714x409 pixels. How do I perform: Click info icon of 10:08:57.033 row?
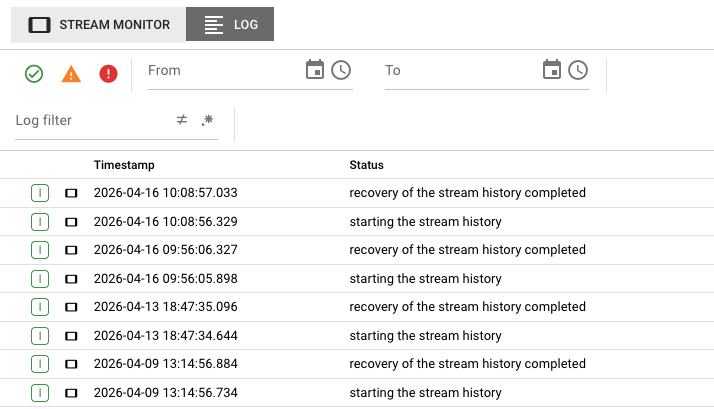pos(40,193)
